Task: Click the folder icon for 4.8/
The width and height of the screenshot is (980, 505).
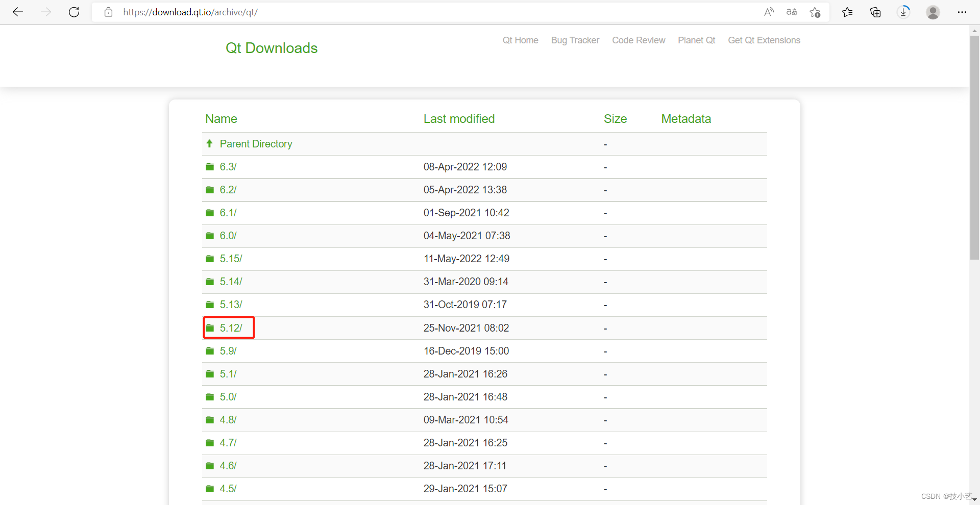Action: click(210, 420)
